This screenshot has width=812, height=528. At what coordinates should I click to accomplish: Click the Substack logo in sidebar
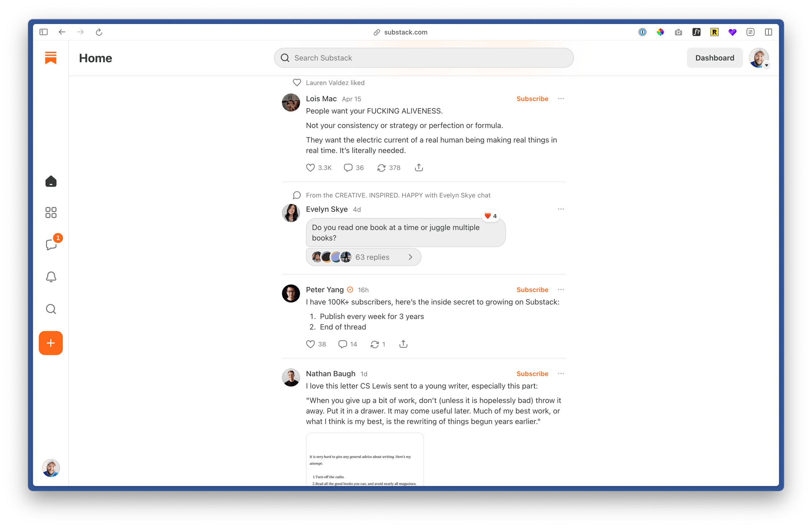coord(51,58)
